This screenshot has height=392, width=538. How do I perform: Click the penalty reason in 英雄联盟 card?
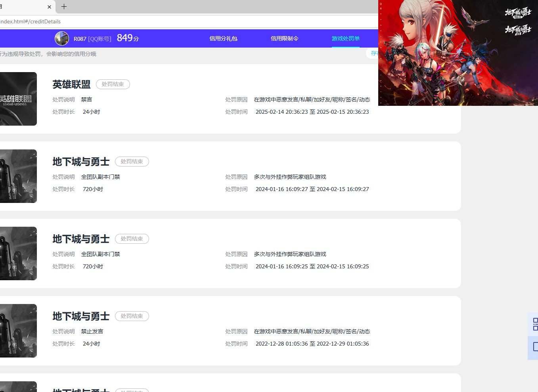(312, 99)
